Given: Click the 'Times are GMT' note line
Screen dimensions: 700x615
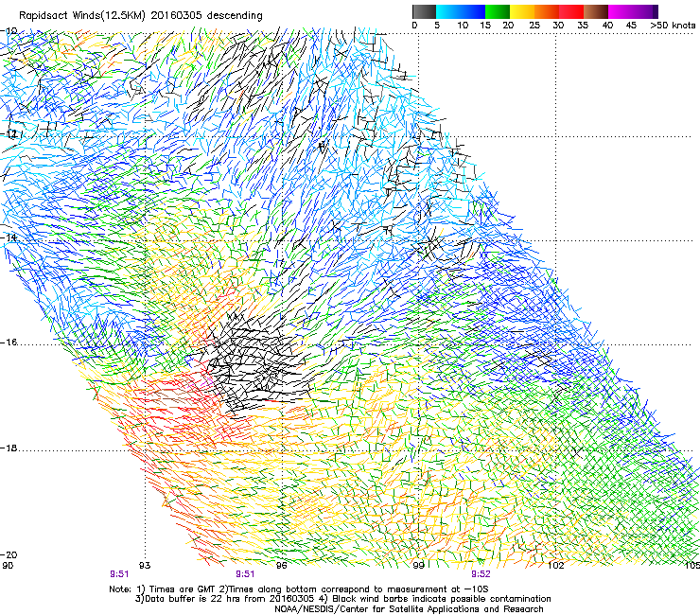Looking at the screenshot, I should 299,589.
